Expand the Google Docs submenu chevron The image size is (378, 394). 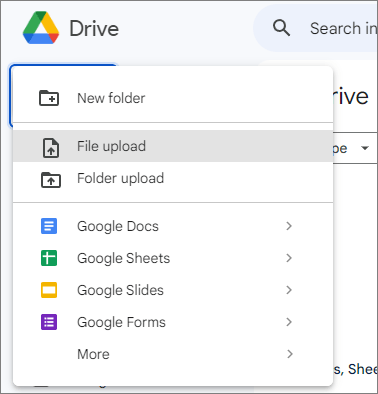(x=289, y=226)
